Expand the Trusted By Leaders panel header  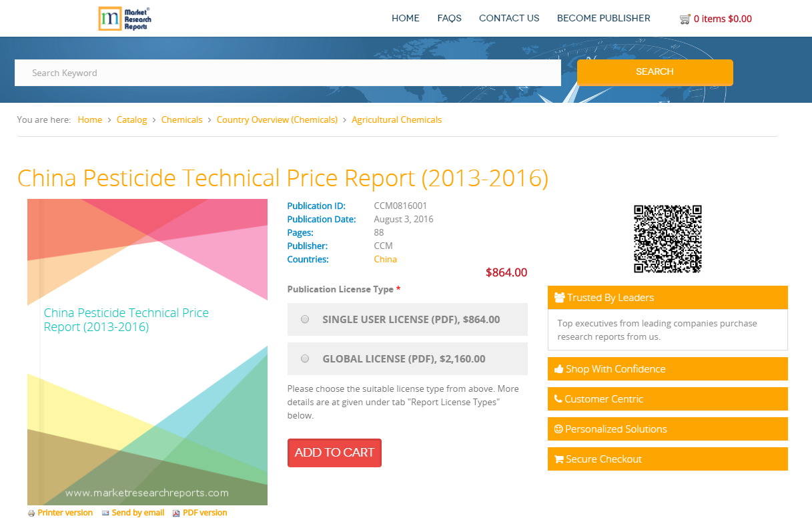668,298
